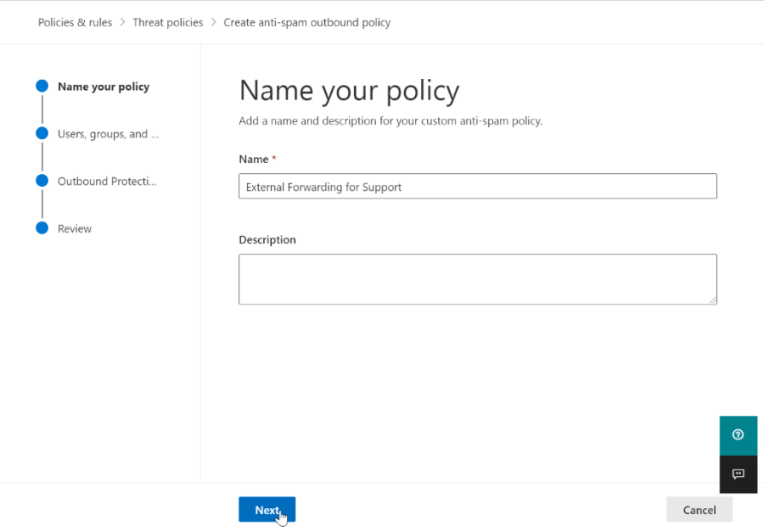764x532 pixels.
Task: Switch to the Review step label
Action: 75,229
